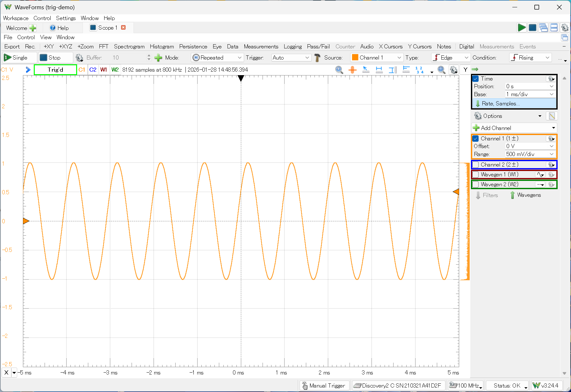571x392 pixels.
Task: Enable the Channel 2 checkbox
Action: pos(476,165)
